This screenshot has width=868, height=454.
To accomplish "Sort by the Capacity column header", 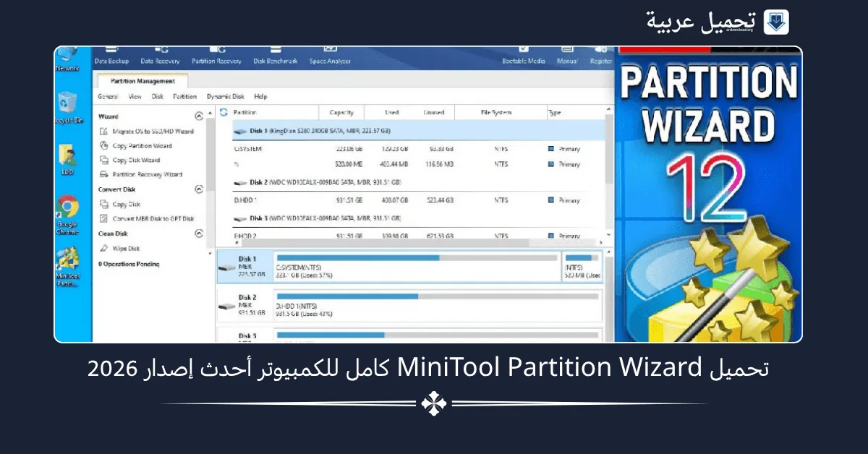I will point(341,113).
